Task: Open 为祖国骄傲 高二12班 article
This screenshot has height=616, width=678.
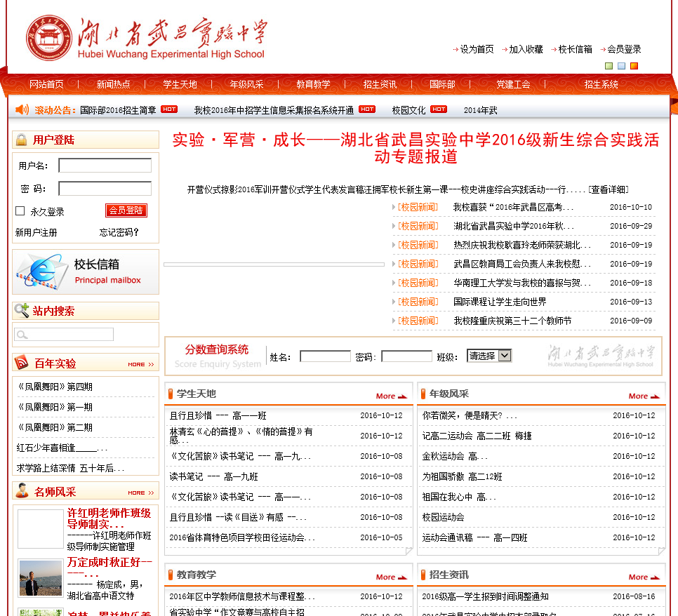Action: click(x=463, y=476)
